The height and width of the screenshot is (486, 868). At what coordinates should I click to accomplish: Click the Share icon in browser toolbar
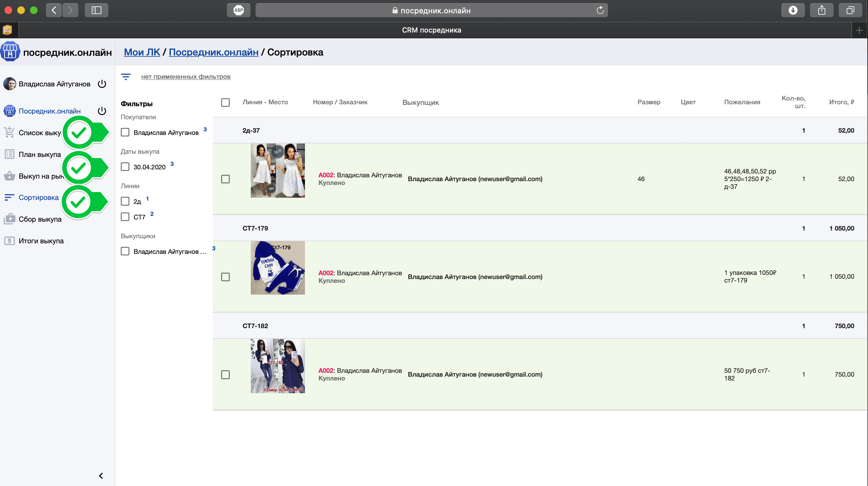click(x=821, y=10)
